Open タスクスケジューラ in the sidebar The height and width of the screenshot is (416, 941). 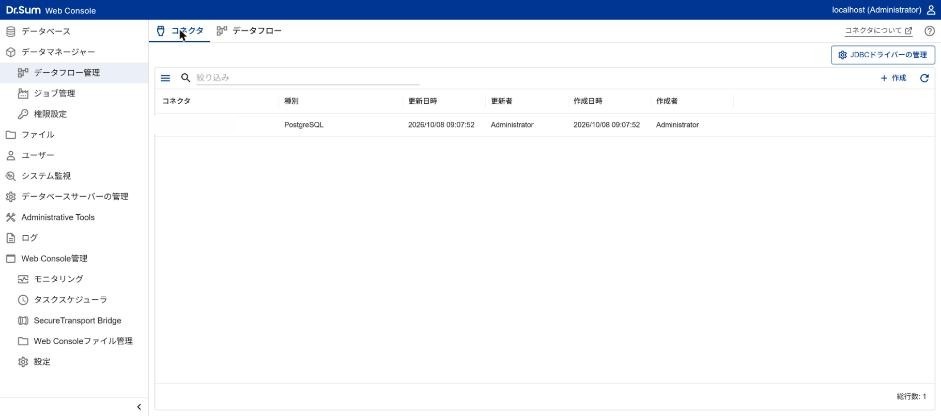click(74, 300)
